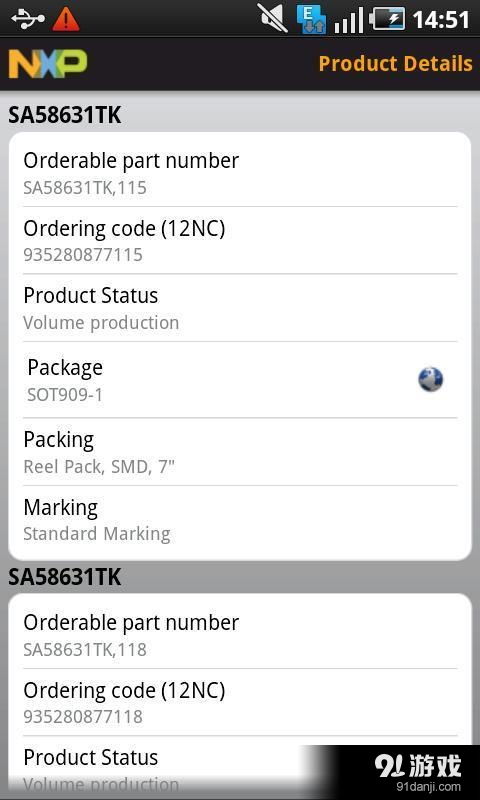Select first Product Status Volume production row
Image resolution: width=480 pixels, height=800 pixels.
tap(240, 308)
